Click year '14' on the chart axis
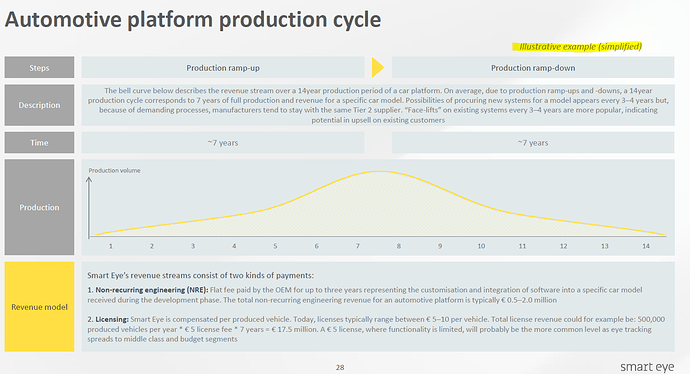 646,246
